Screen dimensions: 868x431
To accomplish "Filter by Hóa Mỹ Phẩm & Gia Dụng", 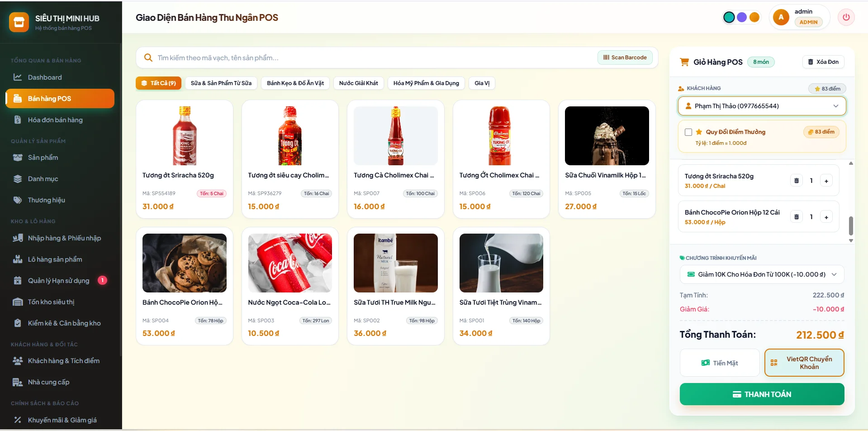I will [x=426, y=83].
